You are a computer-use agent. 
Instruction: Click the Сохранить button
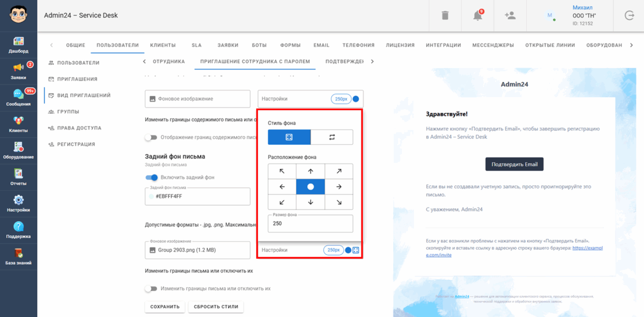coord(165,307)
